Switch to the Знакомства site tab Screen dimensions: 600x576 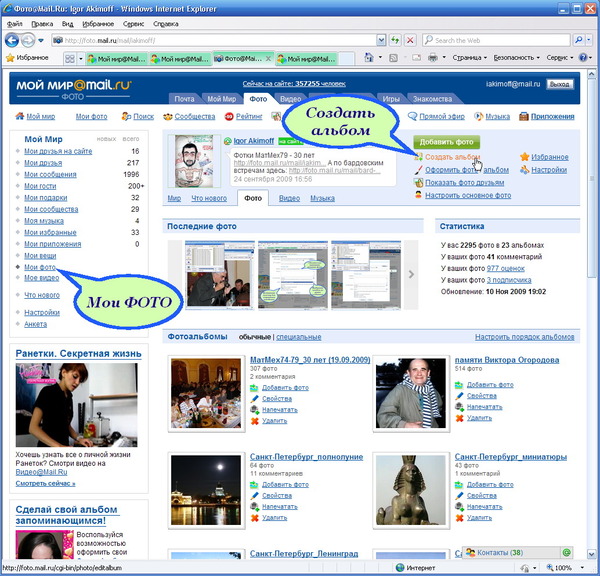point(432,99)
